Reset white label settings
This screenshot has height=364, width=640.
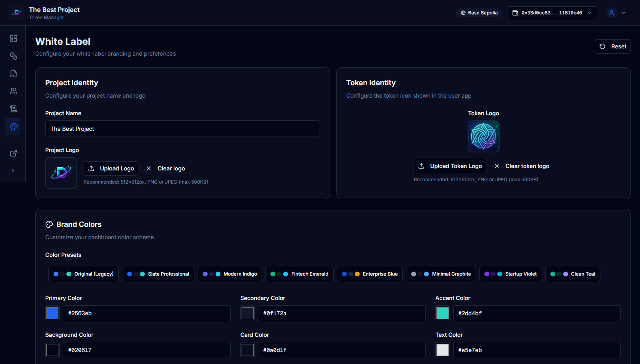pos(612,46)
